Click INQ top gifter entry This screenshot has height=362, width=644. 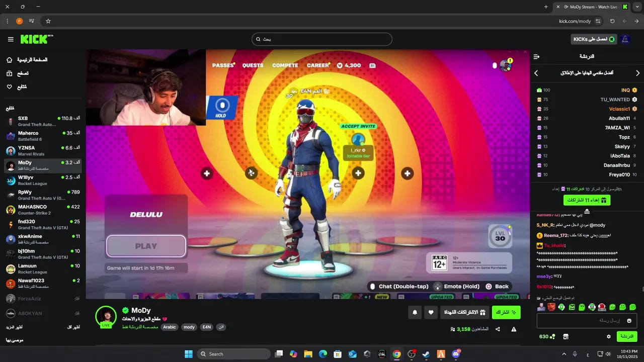587,90
